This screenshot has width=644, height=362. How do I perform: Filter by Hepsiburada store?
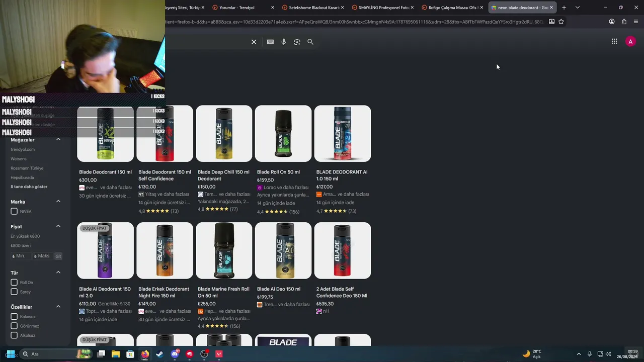click(x=22, y=177)
